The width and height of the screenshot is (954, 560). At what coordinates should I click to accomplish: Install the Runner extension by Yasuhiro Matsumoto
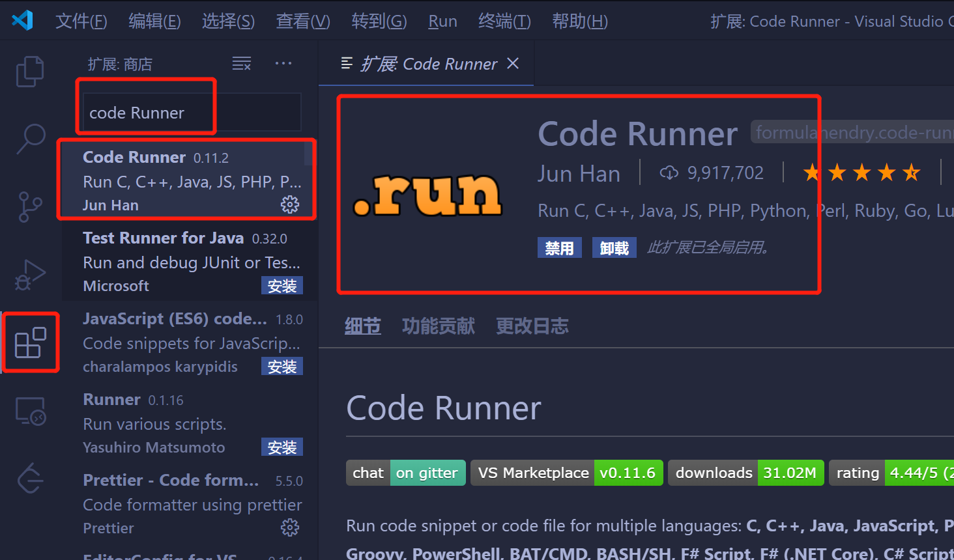(282, 447)
